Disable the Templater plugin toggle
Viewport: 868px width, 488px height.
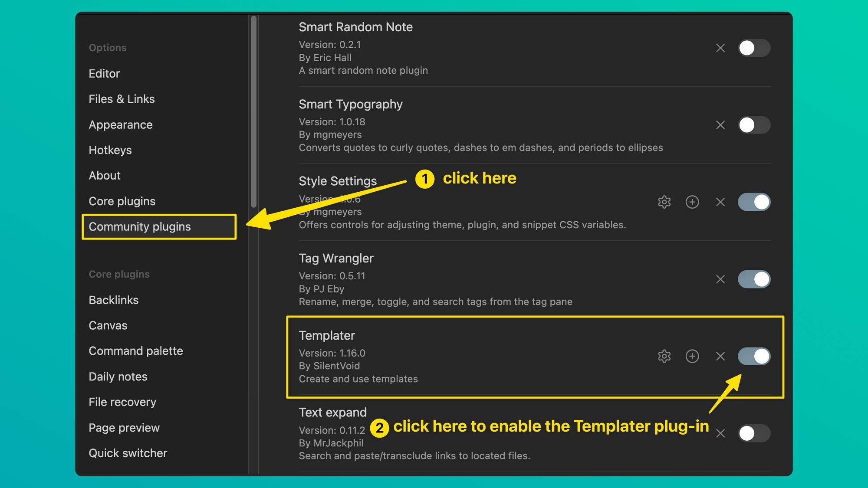pos(754,356)
